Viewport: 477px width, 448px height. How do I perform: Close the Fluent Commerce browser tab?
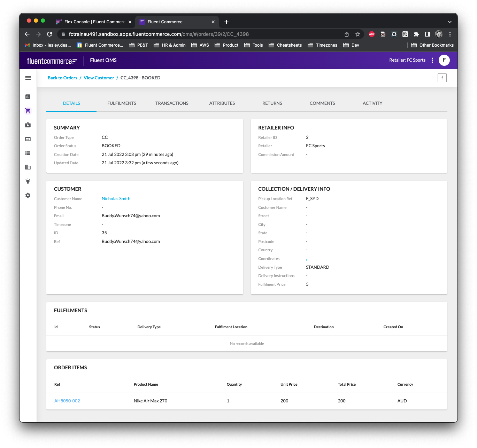(x=213, y=22)
